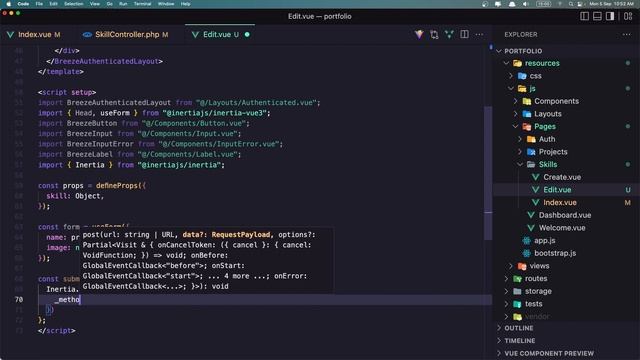Click the Dashboard.vue Vue file icon

(x=531, y=215)
